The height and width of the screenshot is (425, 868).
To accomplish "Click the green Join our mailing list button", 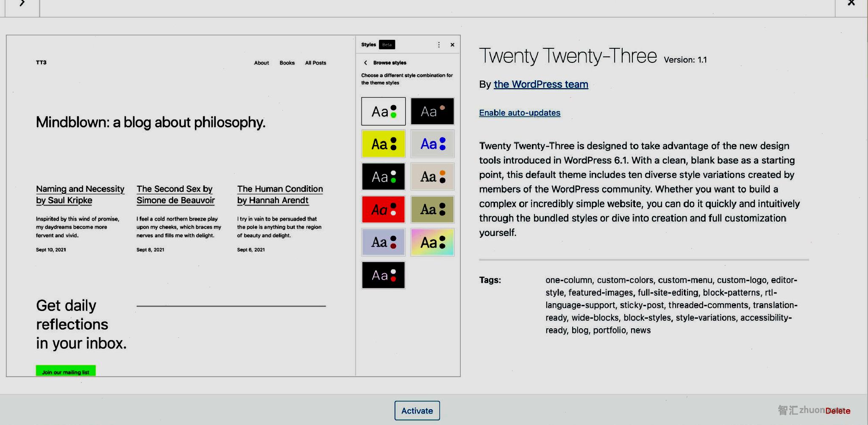I will (x=66, y=371).
